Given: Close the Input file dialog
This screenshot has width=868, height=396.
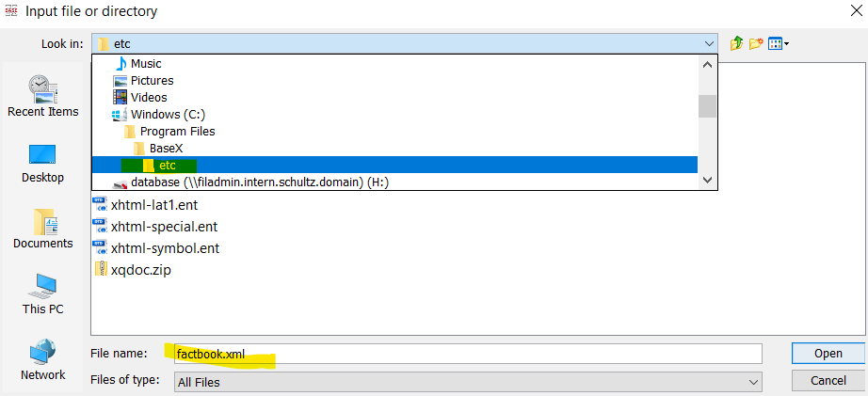Looking at the screenshot, I should [856, 10].
